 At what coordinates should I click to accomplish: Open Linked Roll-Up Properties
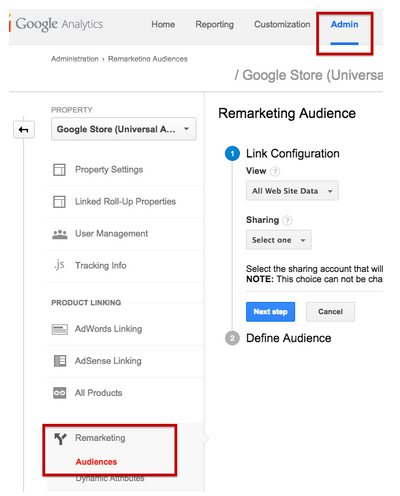(125, 202)
